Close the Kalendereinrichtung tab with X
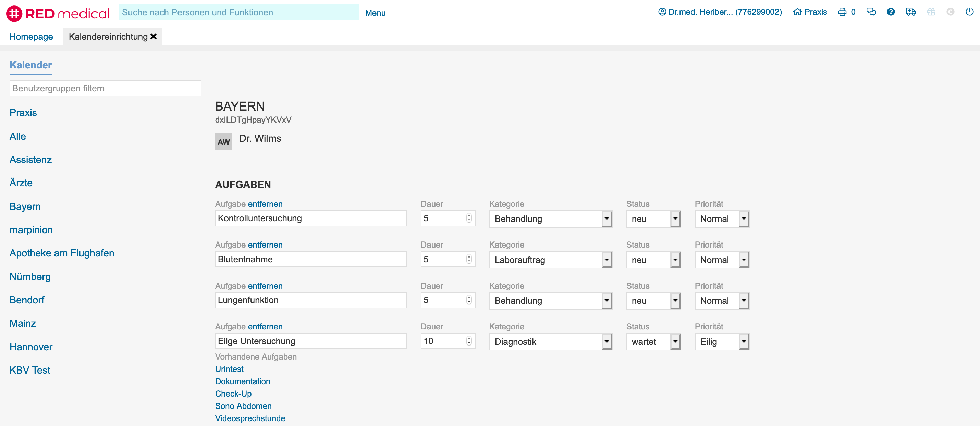The width and height of the screenshot is (980, 426). coord(154,37)
